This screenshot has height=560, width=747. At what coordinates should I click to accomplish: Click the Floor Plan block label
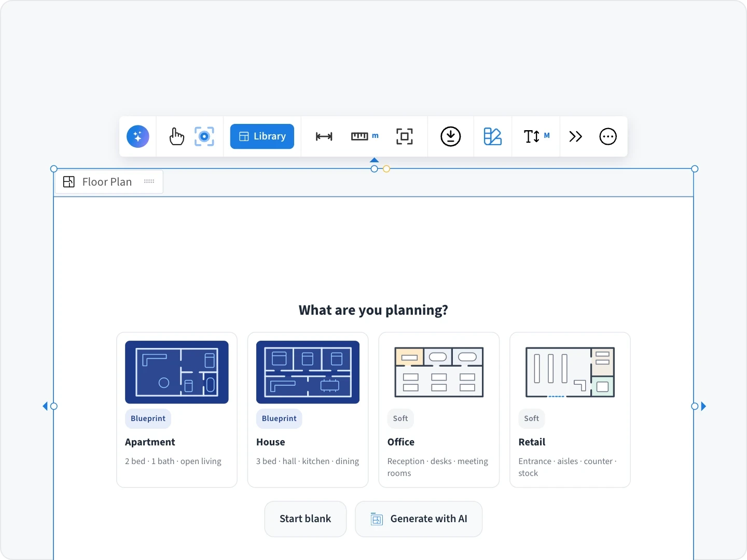click(107, 182)
